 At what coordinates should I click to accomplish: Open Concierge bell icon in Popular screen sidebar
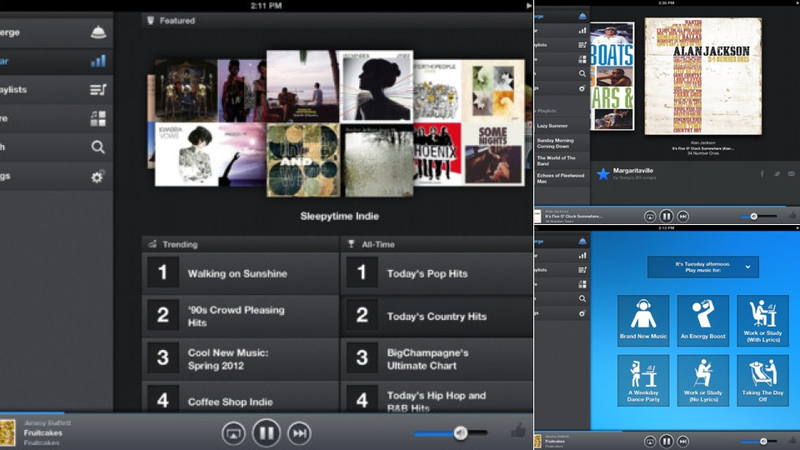click(x=98, y=32)
